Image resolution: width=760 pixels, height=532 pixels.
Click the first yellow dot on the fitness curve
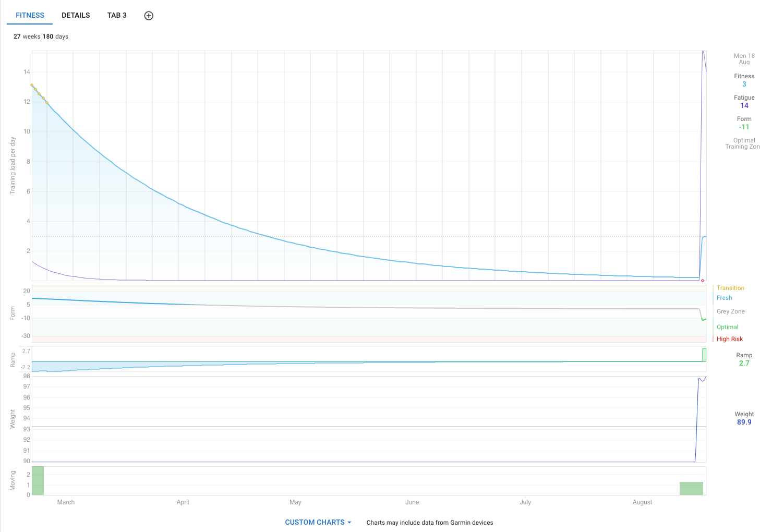[32, 85]
